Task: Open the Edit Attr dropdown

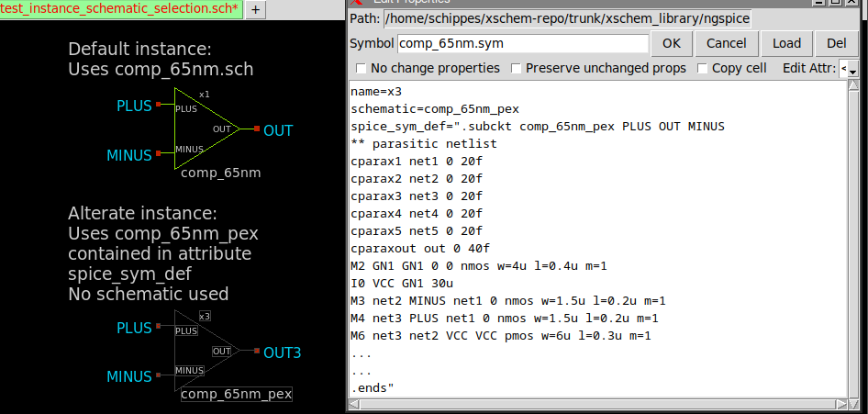Action: [849, 69]
